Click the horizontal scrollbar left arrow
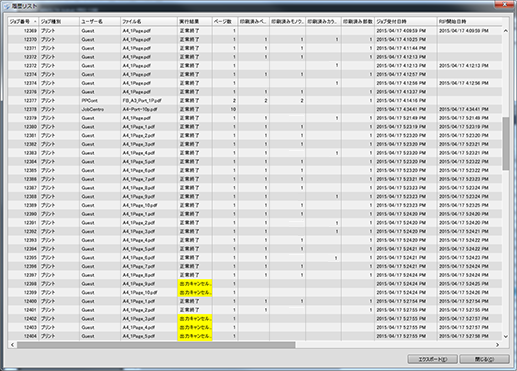 coord(12,345)
